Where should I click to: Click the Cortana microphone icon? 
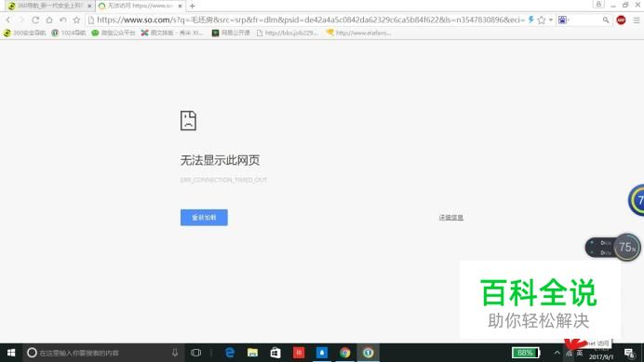coord(175,353)
